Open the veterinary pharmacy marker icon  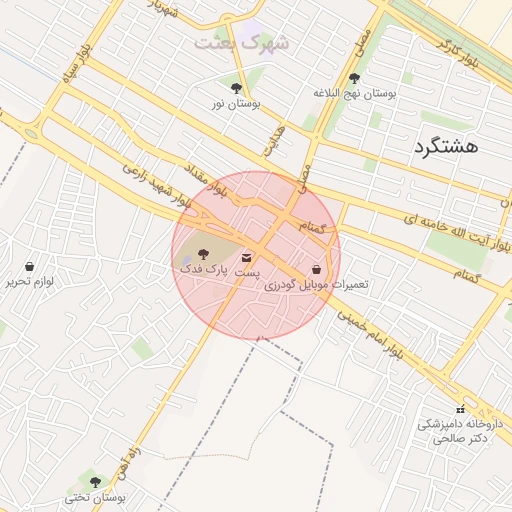(x=461, y=408)
